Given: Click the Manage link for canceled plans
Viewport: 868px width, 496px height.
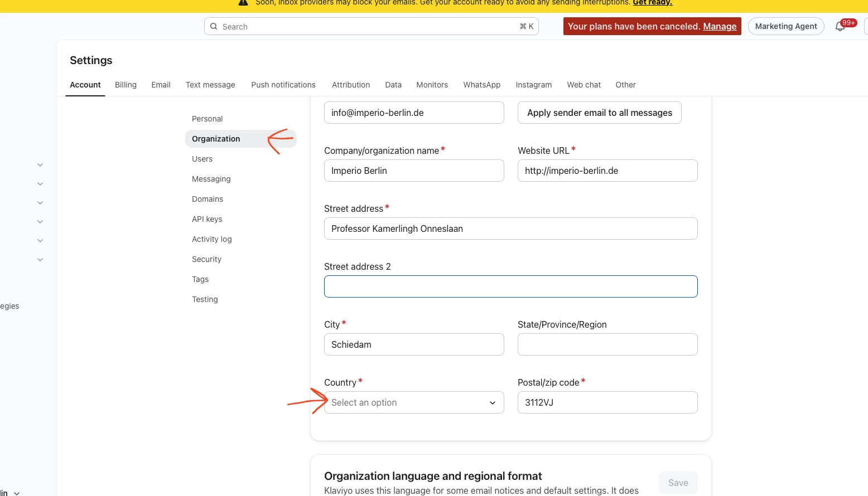Looking at the screenshot, I should 720,26.
